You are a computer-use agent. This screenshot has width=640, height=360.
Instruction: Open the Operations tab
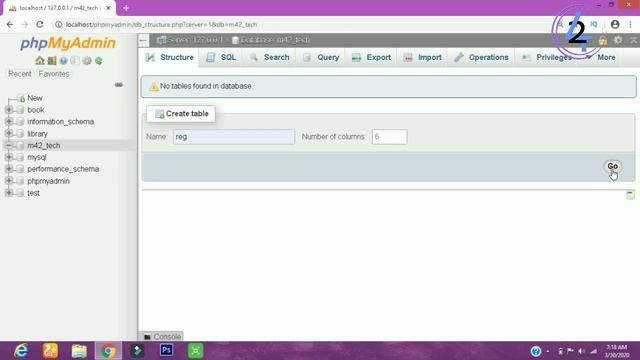(482, 58)
